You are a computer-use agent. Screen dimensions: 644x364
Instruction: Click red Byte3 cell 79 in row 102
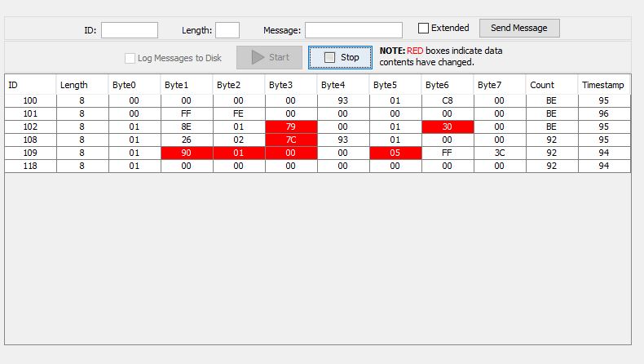[x=291, y=127]
